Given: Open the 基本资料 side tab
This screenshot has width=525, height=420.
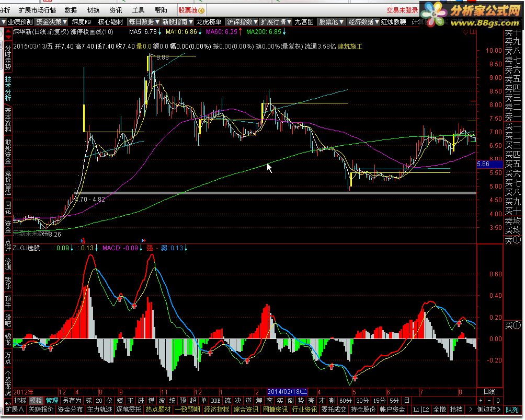Looking at the screenshot, I should (x=8, y=120).
